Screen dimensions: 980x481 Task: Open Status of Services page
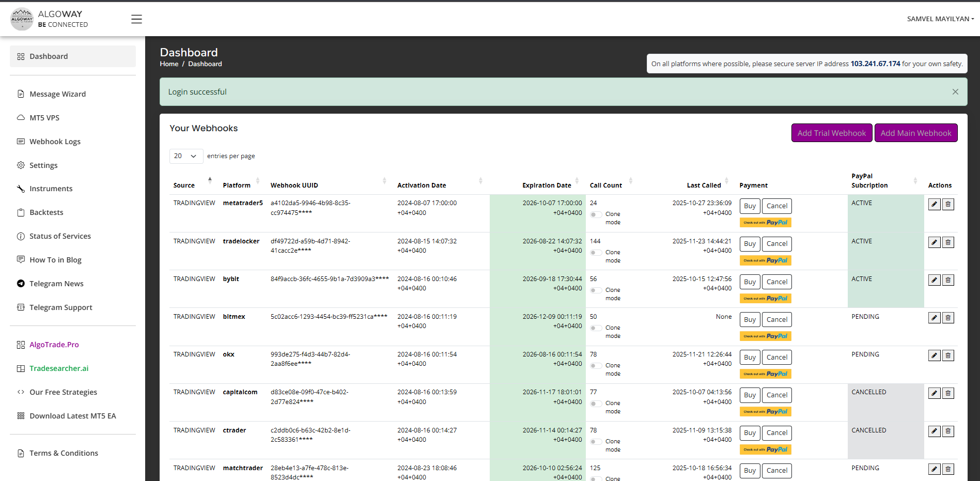click(x=73, y=236)
